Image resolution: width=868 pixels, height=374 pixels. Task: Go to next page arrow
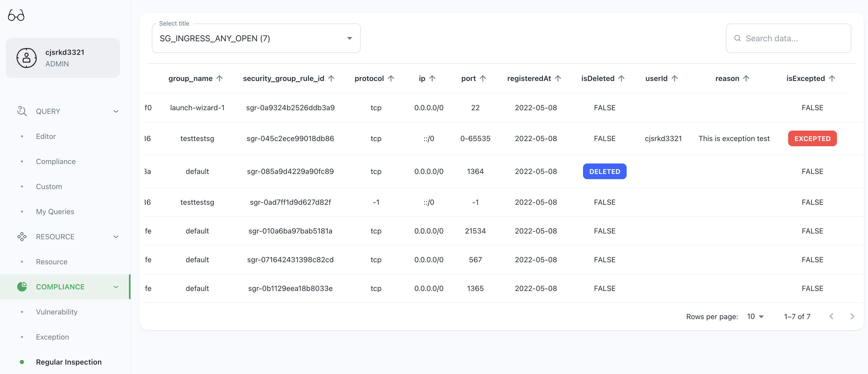852,316
